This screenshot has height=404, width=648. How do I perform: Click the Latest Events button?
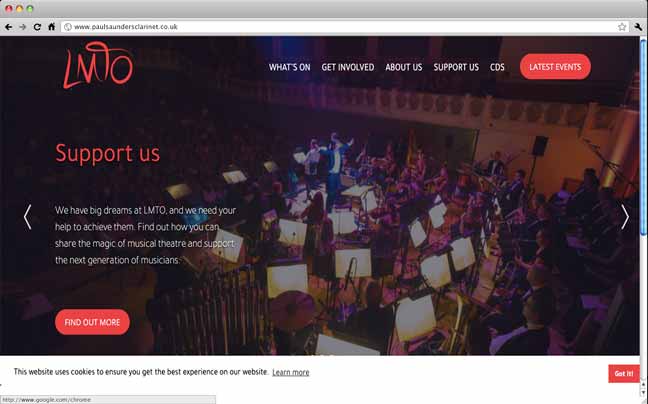555,67
